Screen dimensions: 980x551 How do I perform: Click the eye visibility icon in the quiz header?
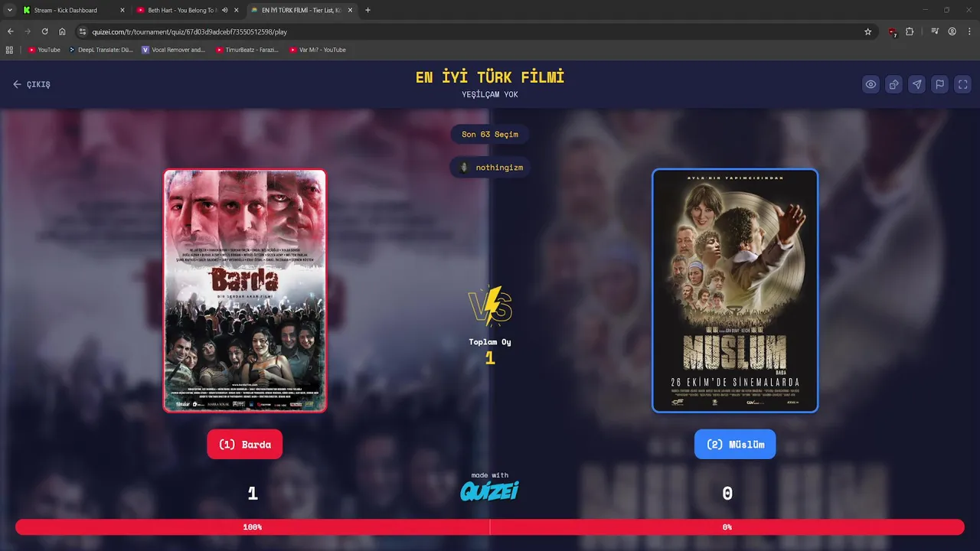pyautogui.click(x=871, y=84)
